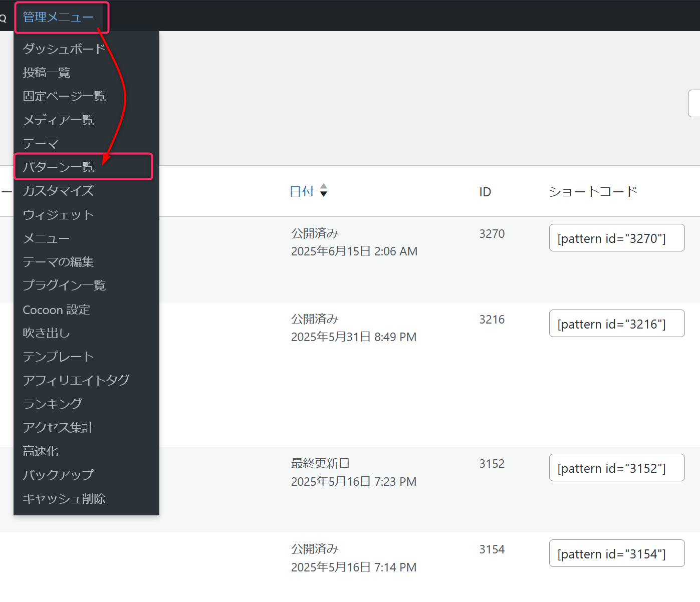
Task: Open Cocoon 設定 from the menu
Action: (x=56, y=310)
